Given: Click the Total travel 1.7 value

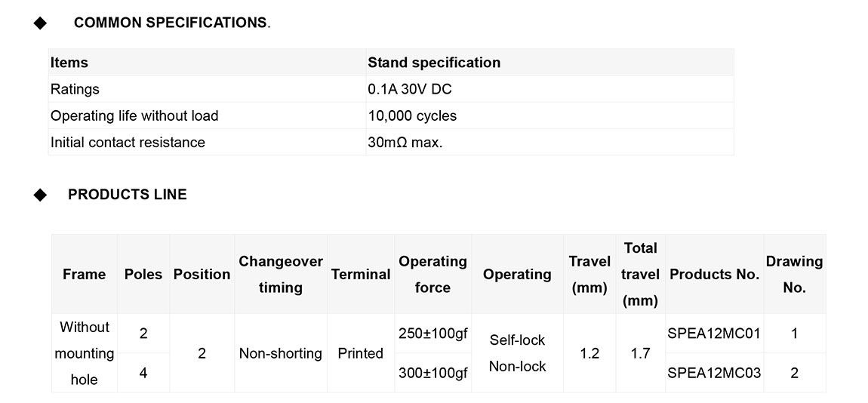Looking at the screenshot, I should click(x=640, y=353).
